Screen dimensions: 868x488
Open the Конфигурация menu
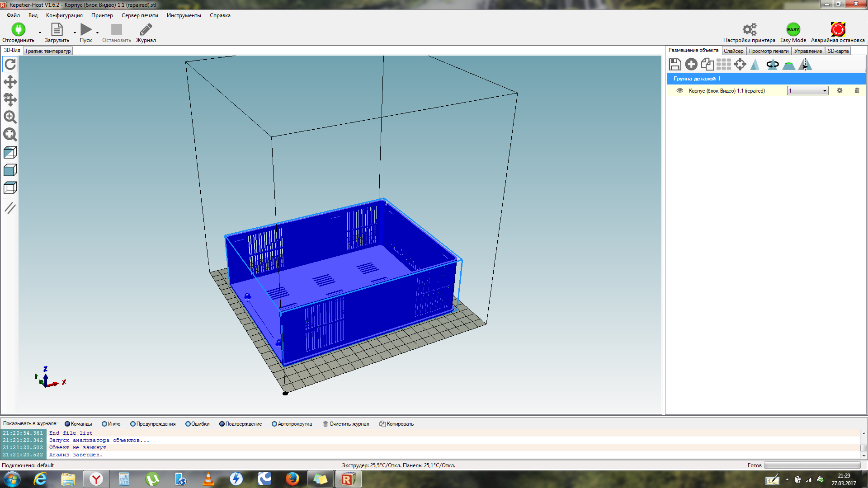pos(64,15)
